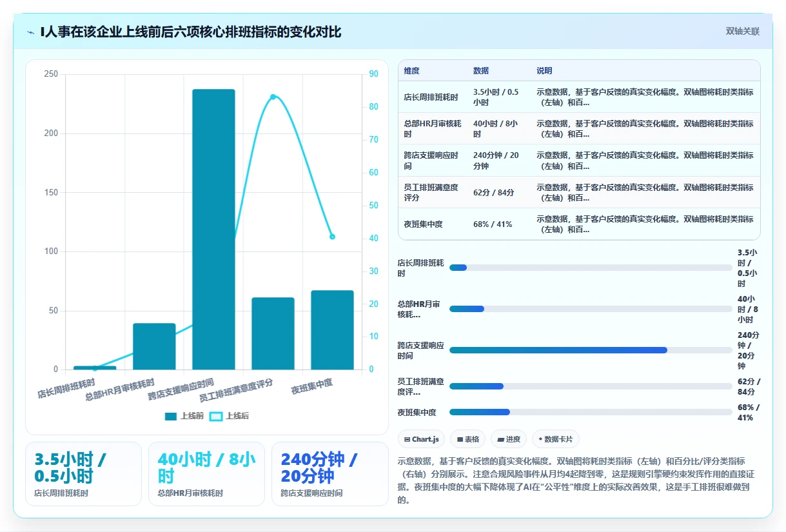The height and width of the screenshot is (532, 786).
Task: Click the 数据 column header
Action: tap(481, 71)
